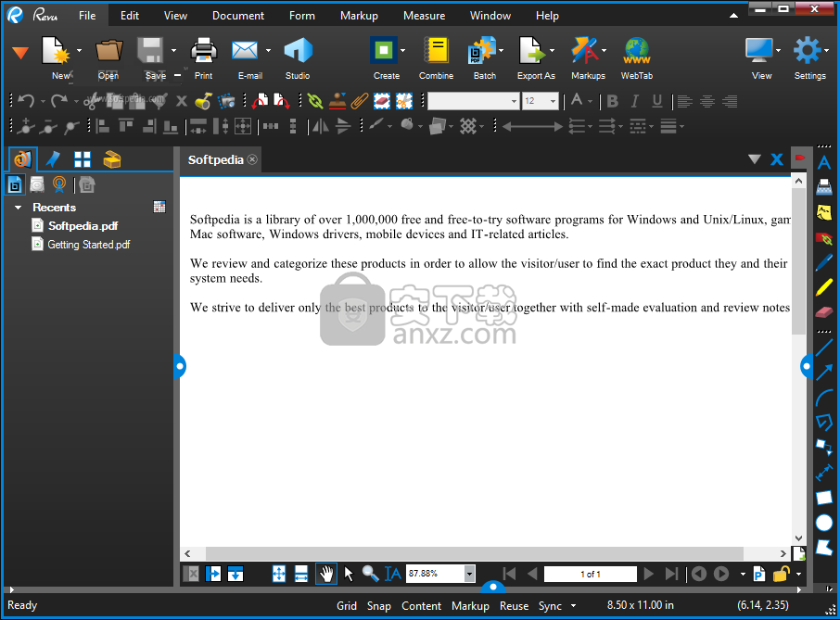This screenshot has height=620, width=840.
Task: Go to next page arrow
Action: tap(649, 574)
